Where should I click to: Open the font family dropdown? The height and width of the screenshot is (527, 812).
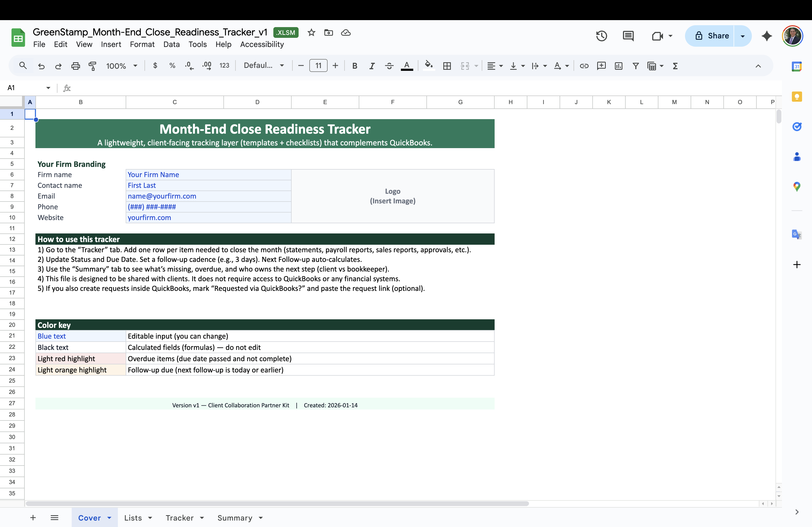tap(263, 65)
